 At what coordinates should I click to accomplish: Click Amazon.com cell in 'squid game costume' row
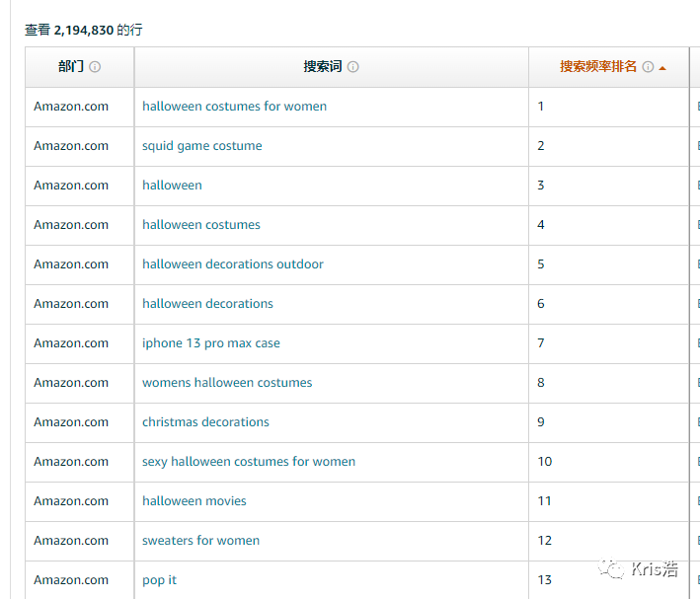79,146
